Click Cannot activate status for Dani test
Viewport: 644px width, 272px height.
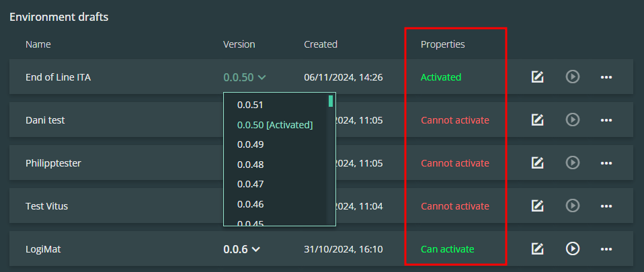454,120
